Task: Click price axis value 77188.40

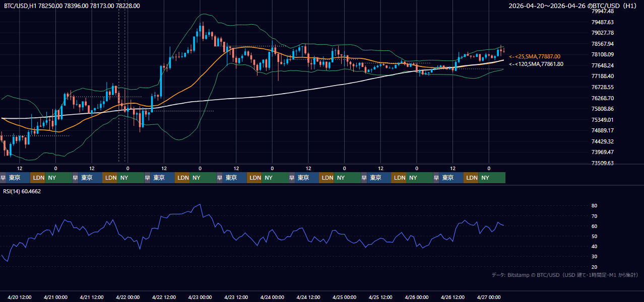Action: click(x=602, y=76)
